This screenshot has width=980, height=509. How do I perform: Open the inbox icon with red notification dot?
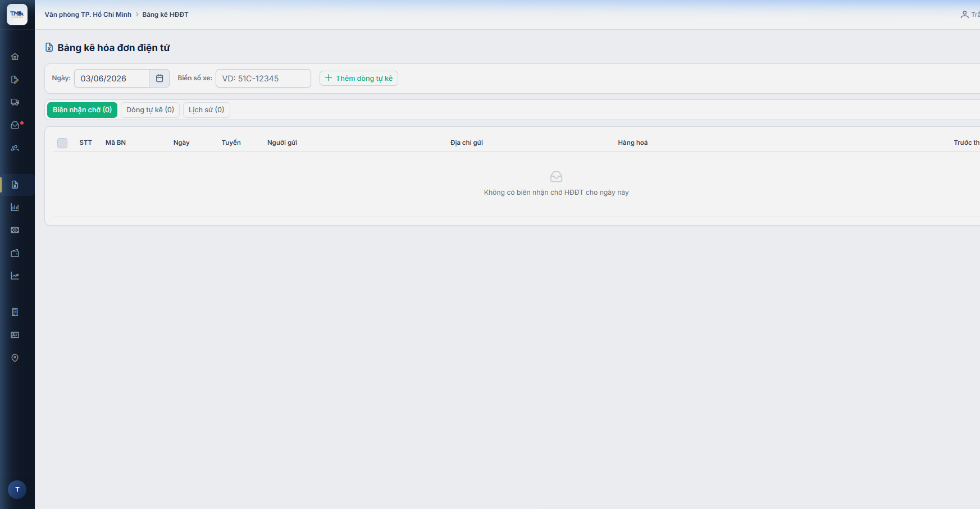(15, 125)
